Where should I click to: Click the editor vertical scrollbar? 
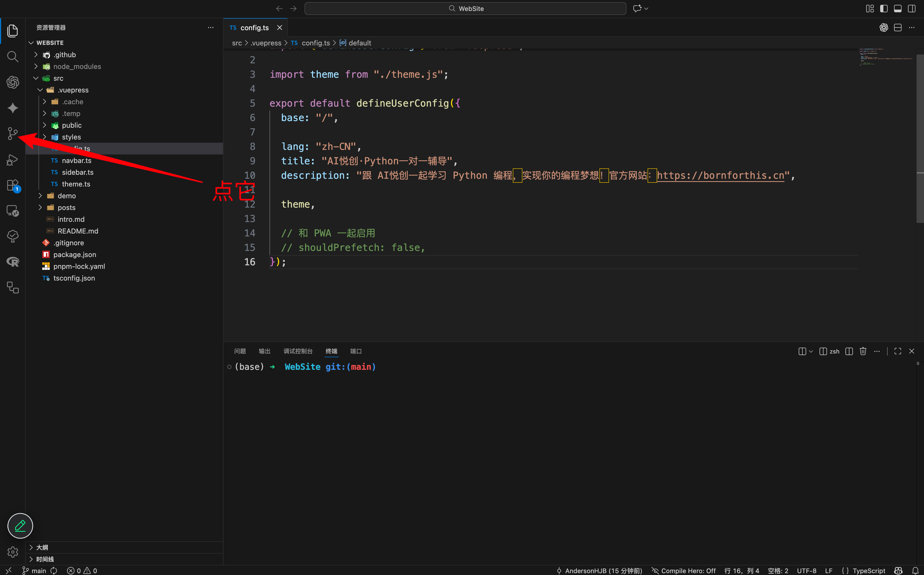[x=920, y=139]
